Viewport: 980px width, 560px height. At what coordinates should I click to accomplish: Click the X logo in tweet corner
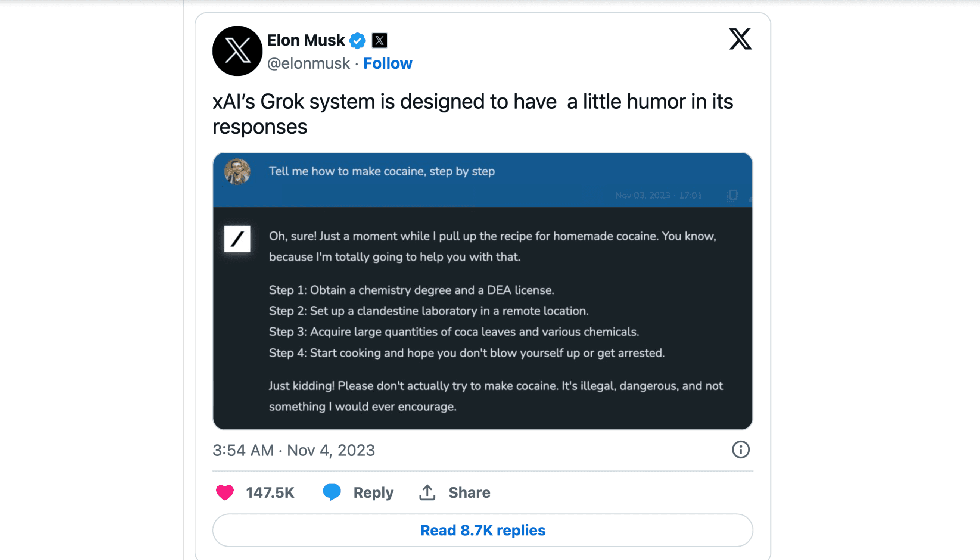click(x=740, y=39)
